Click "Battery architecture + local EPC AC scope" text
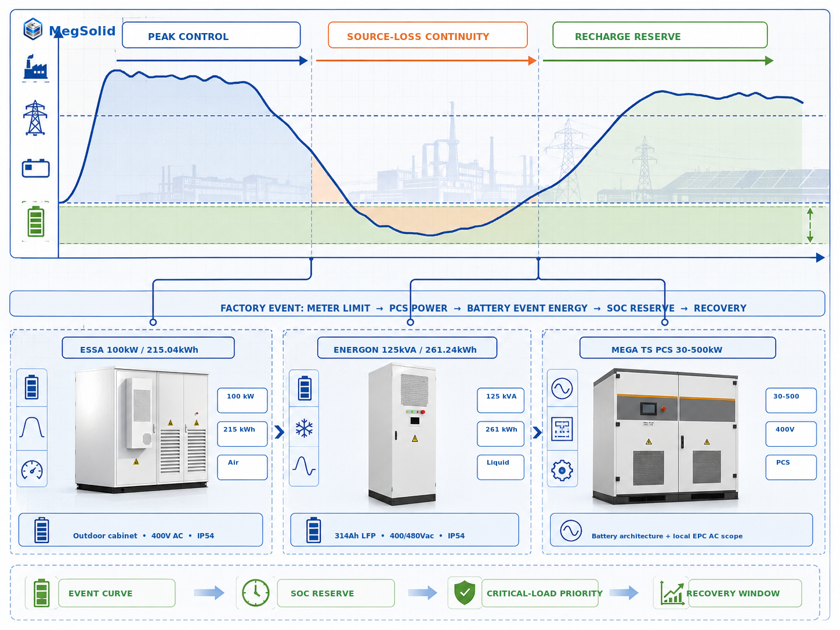The width and height of the screenshot is (840, 630). pyautogui.click(x=667, y=536)
